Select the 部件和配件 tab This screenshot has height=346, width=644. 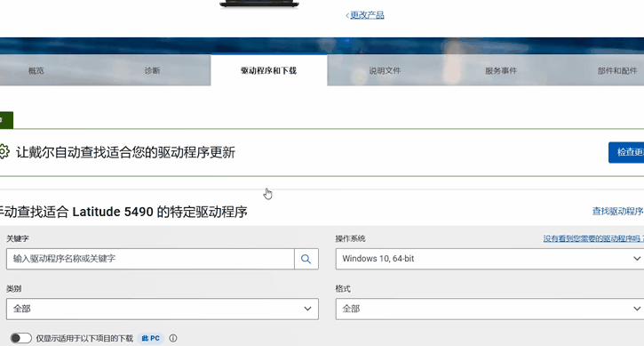point(617,71)
